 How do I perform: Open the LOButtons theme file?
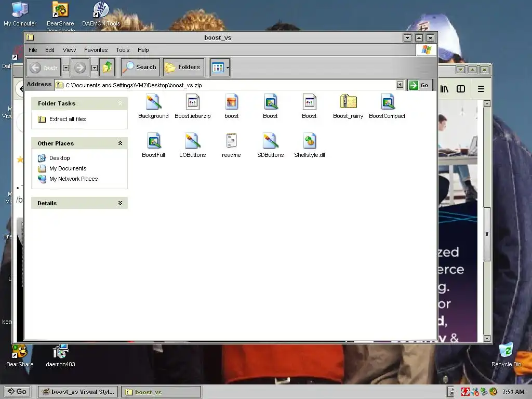pos(192,145)
